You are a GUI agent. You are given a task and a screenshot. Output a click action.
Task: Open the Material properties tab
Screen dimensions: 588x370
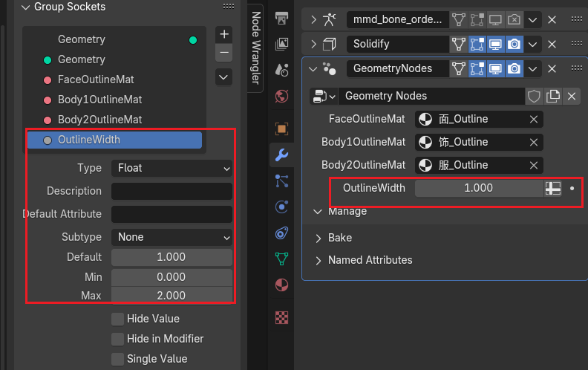tap(281, 285)
